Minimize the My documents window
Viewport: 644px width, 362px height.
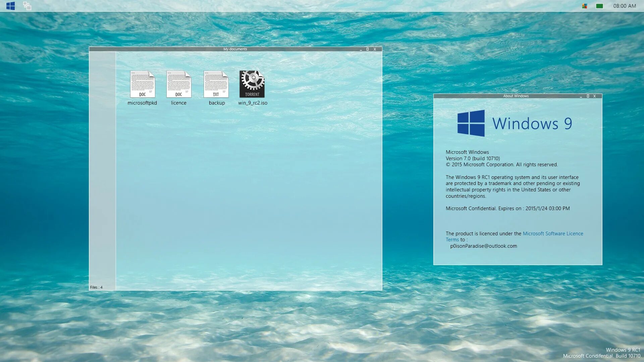361,49
